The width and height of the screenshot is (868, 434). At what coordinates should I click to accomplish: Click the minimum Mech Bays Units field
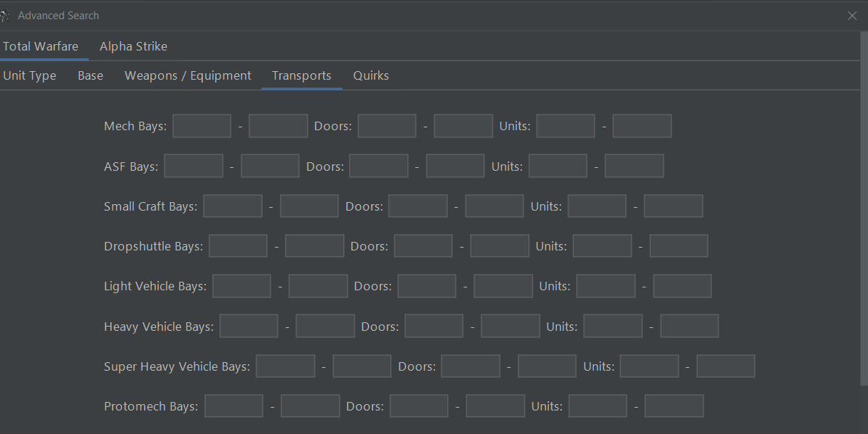pos(565,125)
